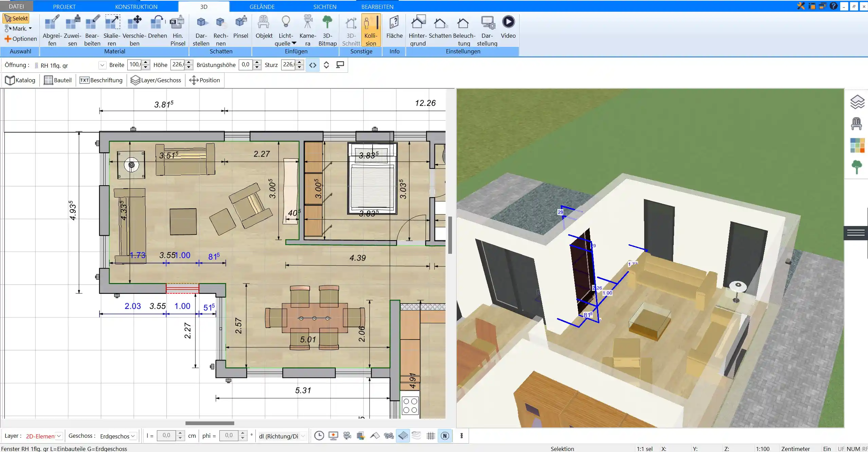868x452 pixels.
Task: Select the Abgreifen material tool
Action: [52, 30]
